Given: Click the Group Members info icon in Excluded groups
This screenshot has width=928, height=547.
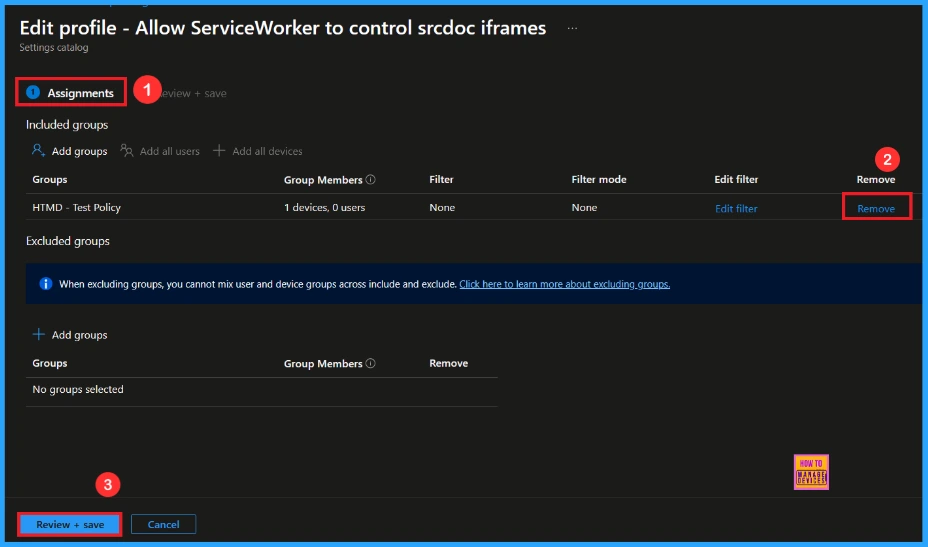Looking at the screenshot, I should tap(370, 363).
